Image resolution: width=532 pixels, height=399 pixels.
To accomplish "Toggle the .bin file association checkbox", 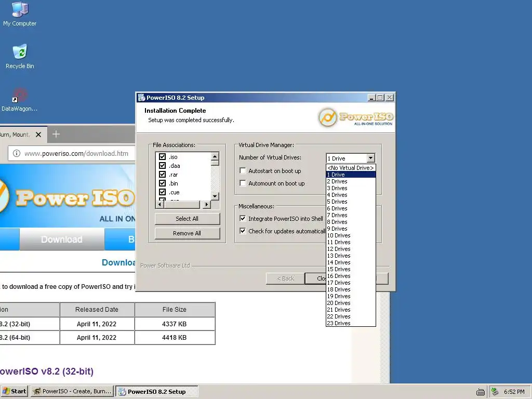I will [x=162, y=183].
